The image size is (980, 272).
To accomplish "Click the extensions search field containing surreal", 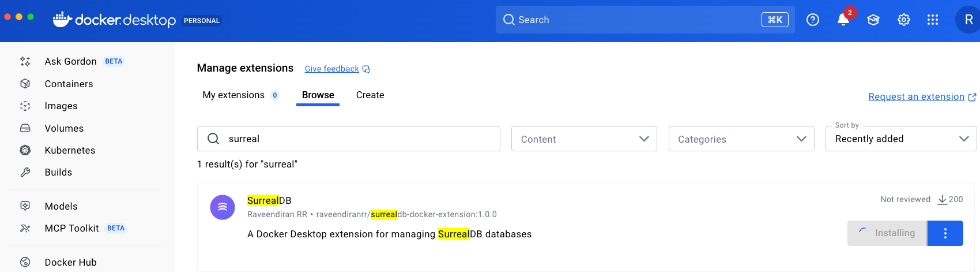I will pos(348,139).
